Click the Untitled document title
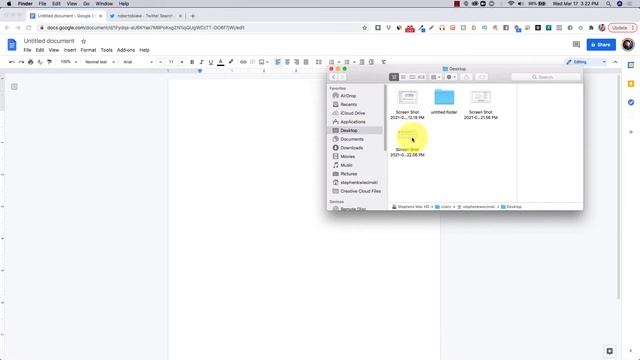 49,41
